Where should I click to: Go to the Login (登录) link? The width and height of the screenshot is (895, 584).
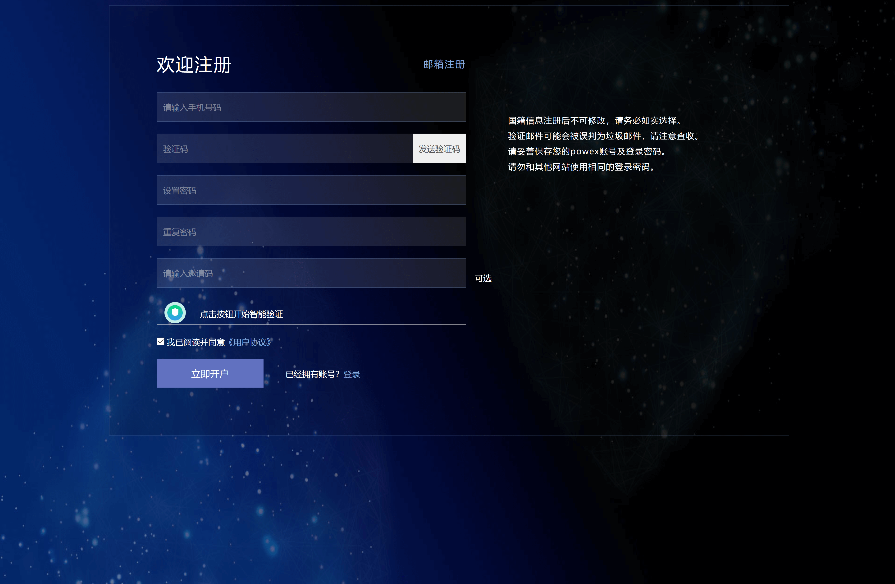352,374
